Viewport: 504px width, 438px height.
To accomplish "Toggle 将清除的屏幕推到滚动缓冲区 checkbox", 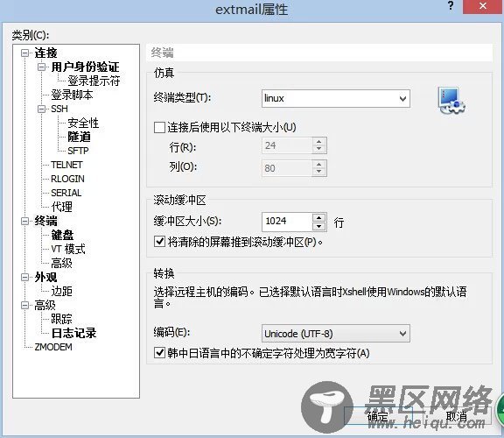I will pyautogui.click(x=159, y=242).
